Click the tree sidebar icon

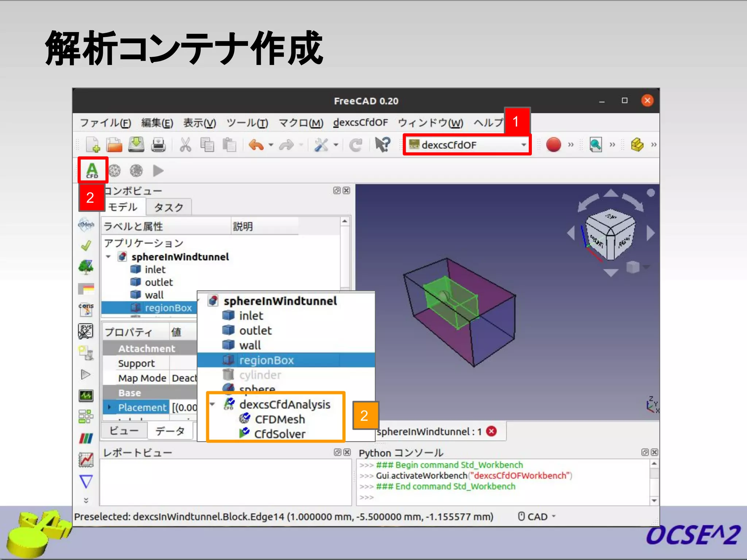[86, 267]
